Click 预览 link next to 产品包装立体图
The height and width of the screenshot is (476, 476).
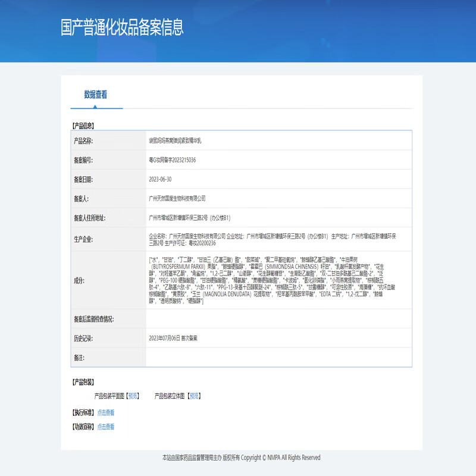(x=195, y=396)
